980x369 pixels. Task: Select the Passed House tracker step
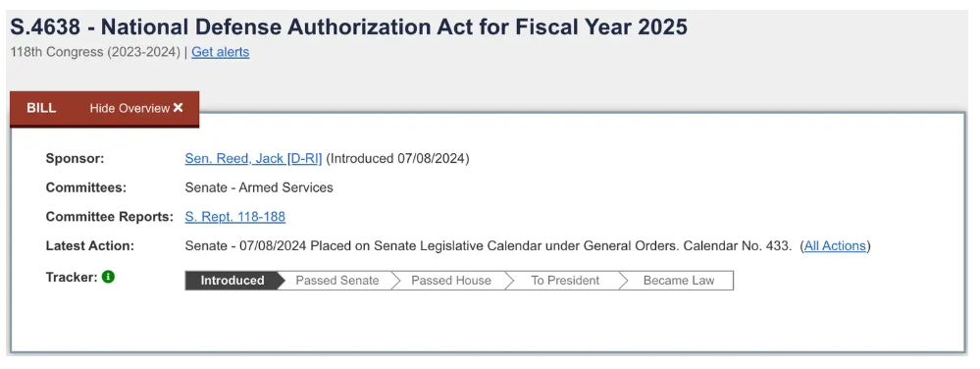(x=450, y=281)
